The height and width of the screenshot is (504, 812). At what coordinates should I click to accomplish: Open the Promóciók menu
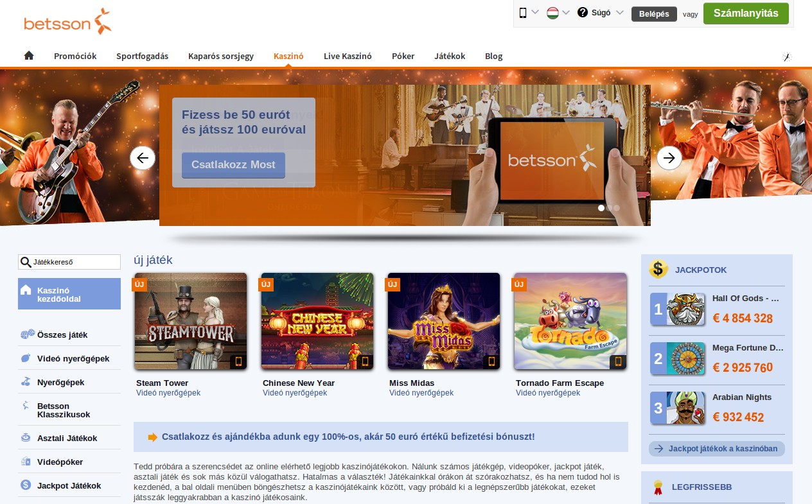(x=75, y=56)
